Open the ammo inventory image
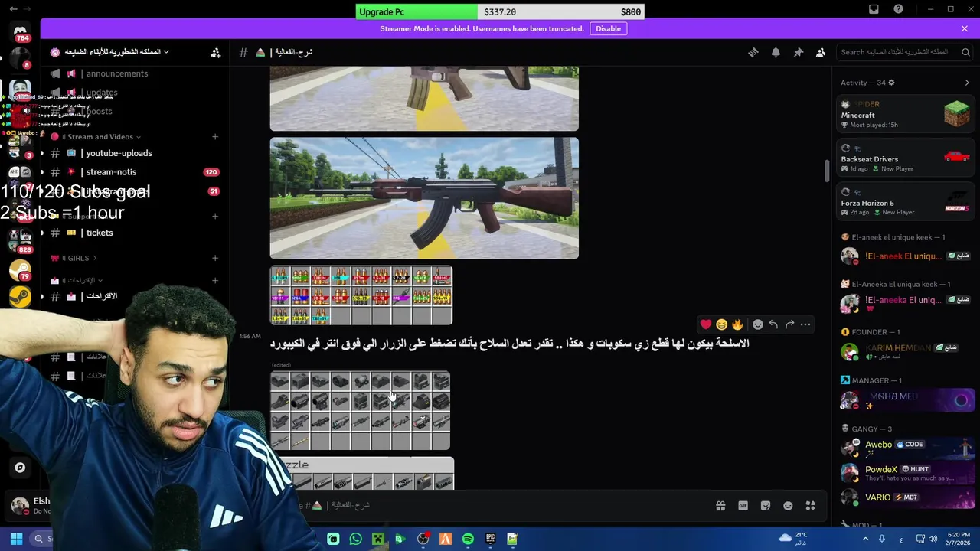 click(x=361, y=295)
